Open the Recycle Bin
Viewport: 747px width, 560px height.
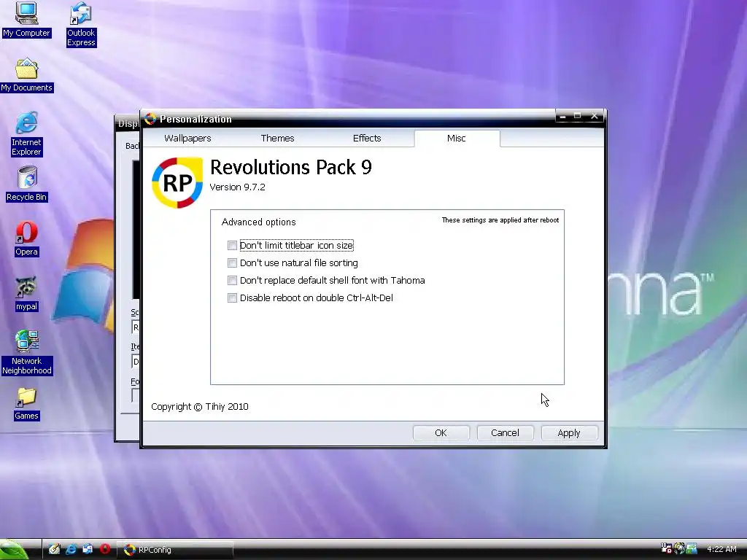27,184
